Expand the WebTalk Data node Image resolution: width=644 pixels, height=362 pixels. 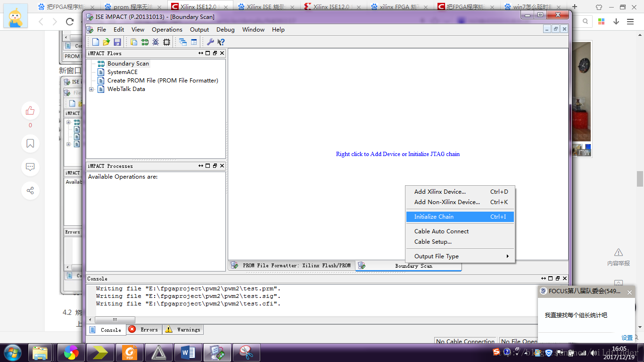click(x=91, y=89)
